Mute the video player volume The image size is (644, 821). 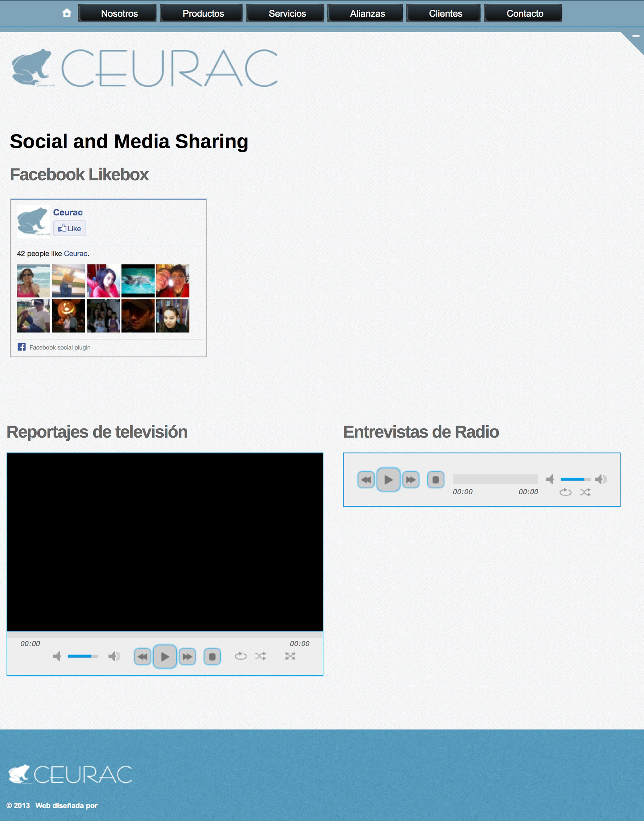pos(57,657)
